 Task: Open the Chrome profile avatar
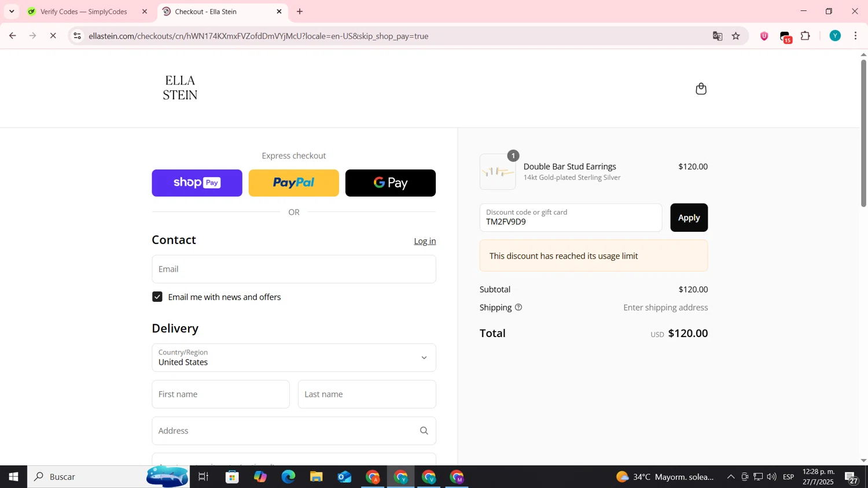pyautogui.click(x=835, y=36)
